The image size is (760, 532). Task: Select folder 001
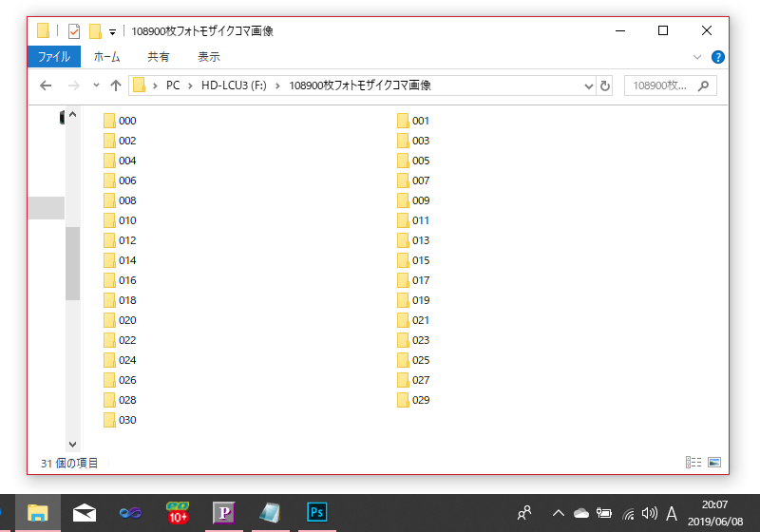point(413,121)
